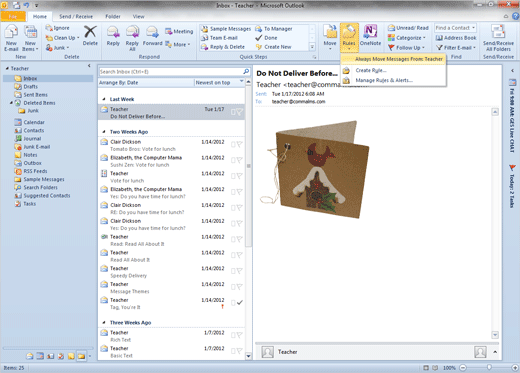Click the Find a Contact input field

click(x=455, y=28)
